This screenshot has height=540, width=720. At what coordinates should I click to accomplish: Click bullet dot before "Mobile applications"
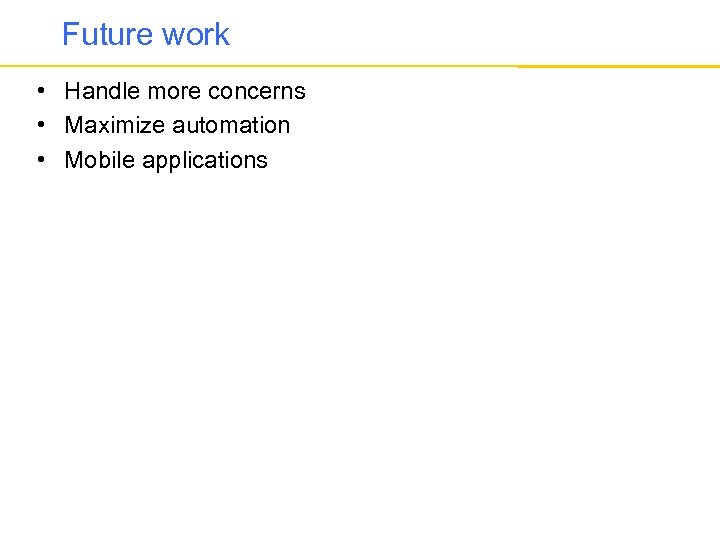coord(41,159)
